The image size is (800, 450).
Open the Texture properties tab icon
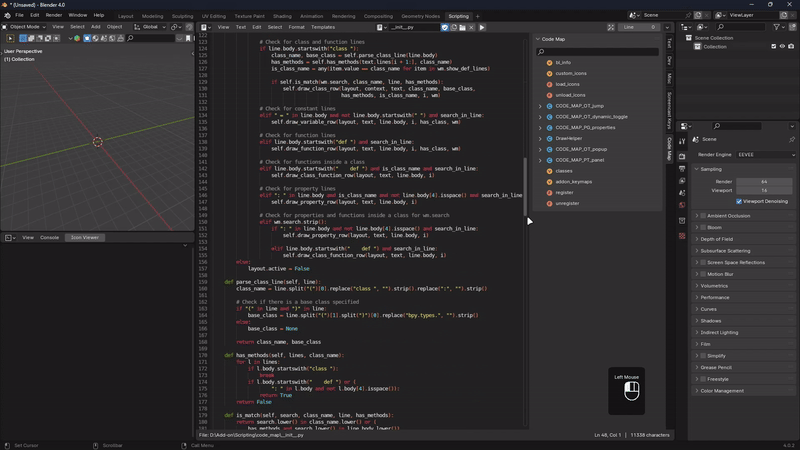tap(682, 236)
